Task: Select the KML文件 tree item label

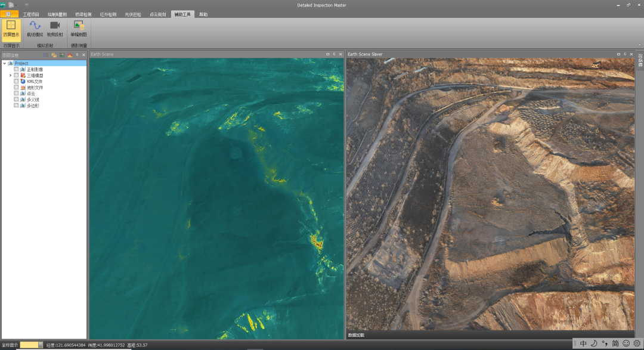Action: (x=35, y=81)
